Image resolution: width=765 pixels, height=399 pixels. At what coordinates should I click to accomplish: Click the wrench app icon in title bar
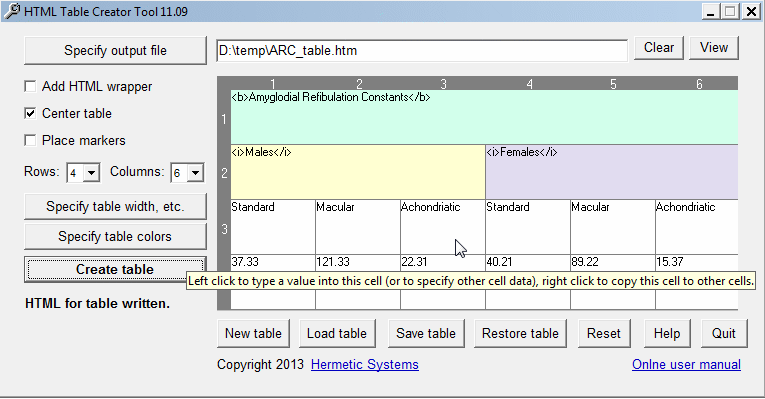[12, 11]
